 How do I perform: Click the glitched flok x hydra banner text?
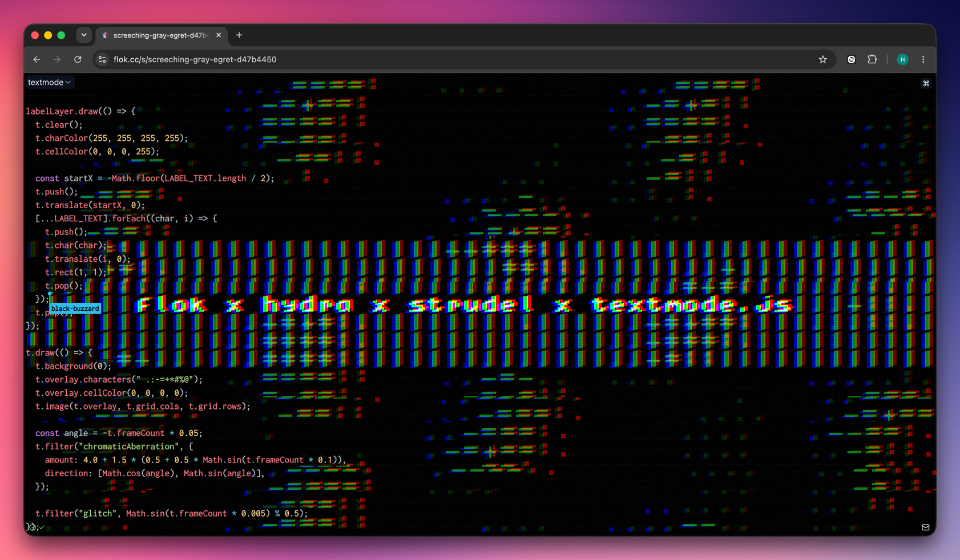tap(464, 305)
